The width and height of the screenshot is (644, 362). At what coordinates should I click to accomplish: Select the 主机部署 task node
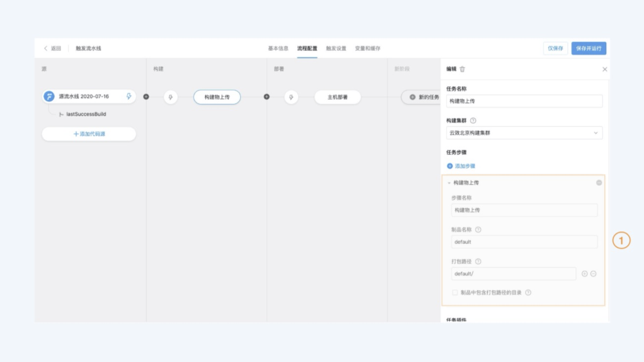point(338,97)
